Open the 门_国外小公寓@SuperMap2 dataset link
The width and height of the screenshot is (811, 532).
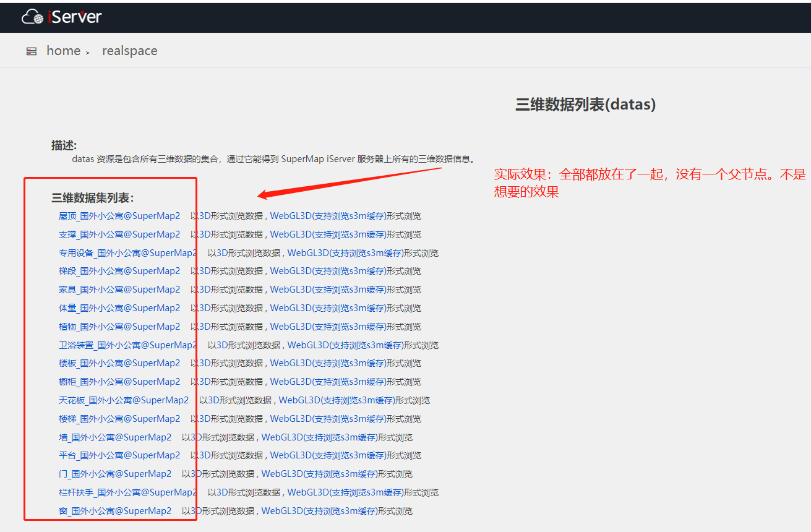(x=115, y=474)
